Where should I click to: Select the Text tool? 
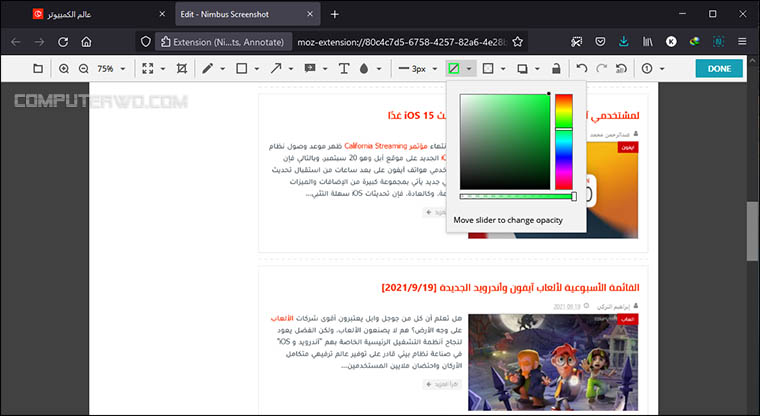344,69
